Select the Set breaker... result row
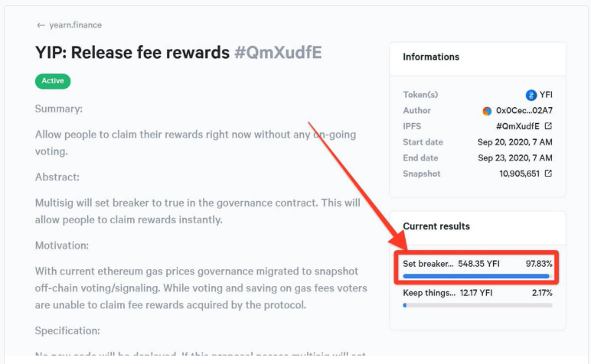Viewport: 591px width, 364px height. point(477,268)
